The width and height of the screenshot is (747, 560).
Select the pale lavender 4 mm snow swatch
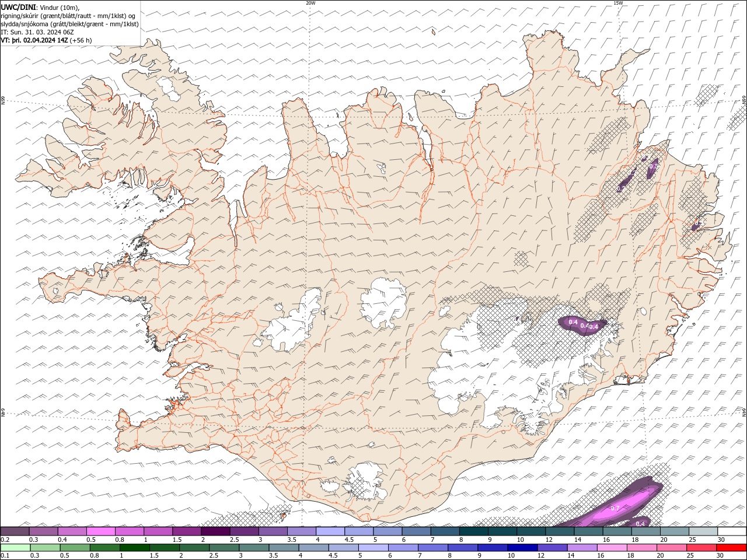point(330,531)
